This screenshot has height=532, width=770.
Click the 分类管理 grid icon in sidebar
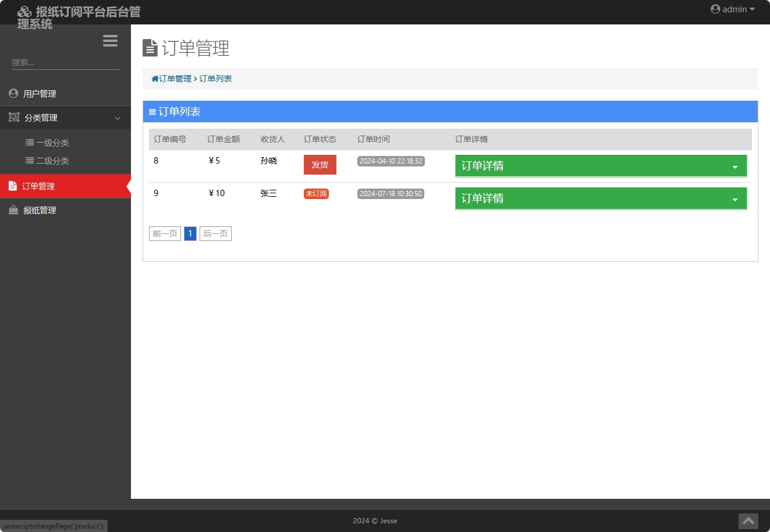13,117
